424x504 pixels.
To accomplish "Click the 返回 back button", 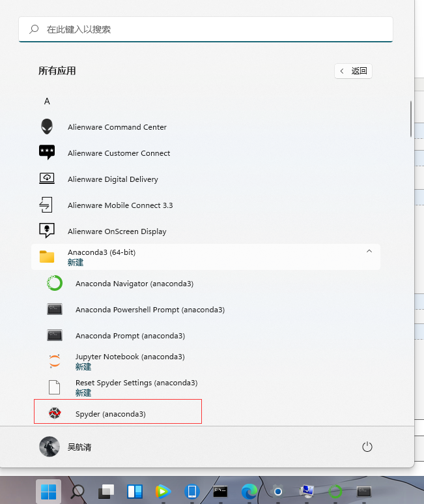I will point(353,71).
